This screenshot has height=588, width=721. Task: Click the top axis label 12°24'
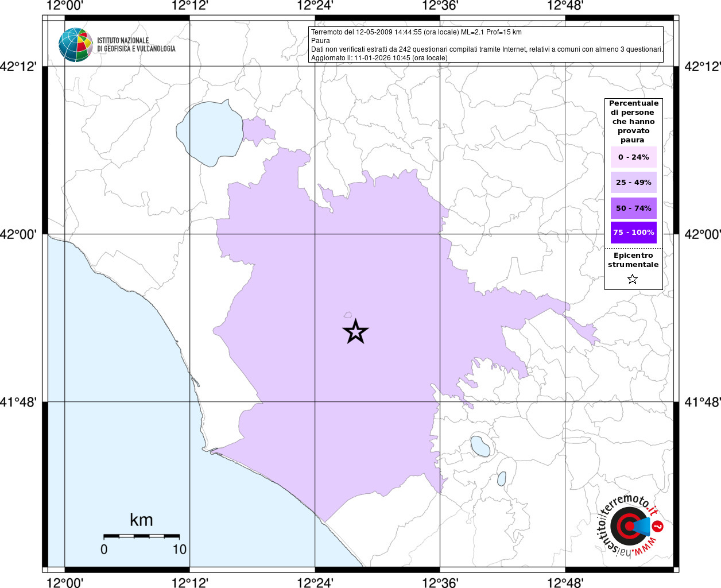point(315,6)
